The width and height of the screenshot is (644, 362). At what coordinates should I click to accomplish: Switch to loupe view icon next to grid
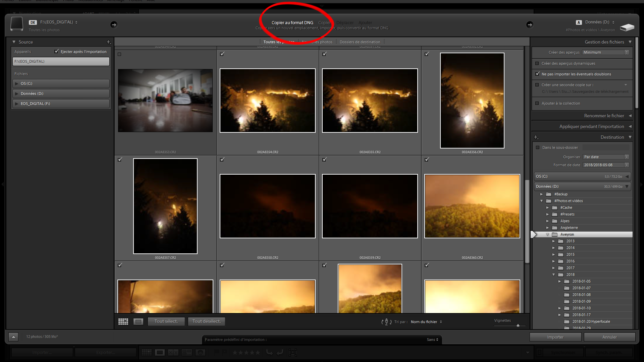point(138,321)
